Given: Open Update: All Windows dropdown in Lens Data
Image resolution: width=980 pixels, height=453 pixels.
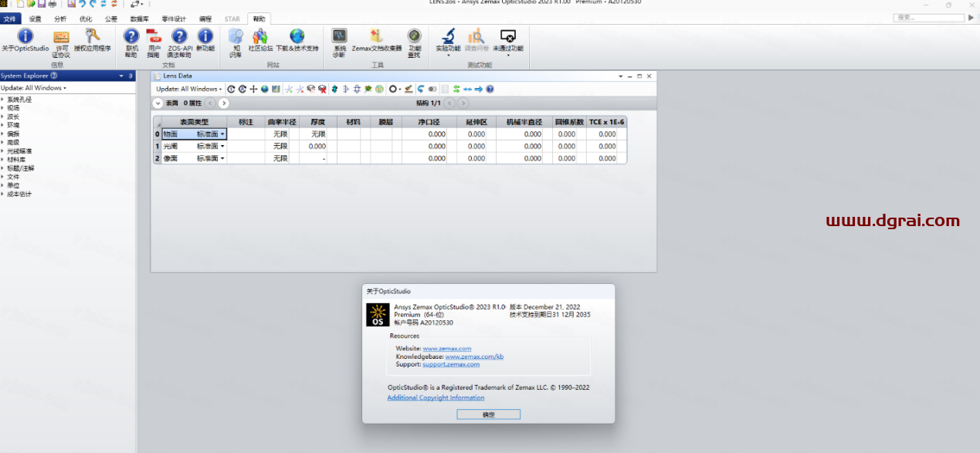Looking at the screenshot, I should pyautogui.click(x=188, y=89).
